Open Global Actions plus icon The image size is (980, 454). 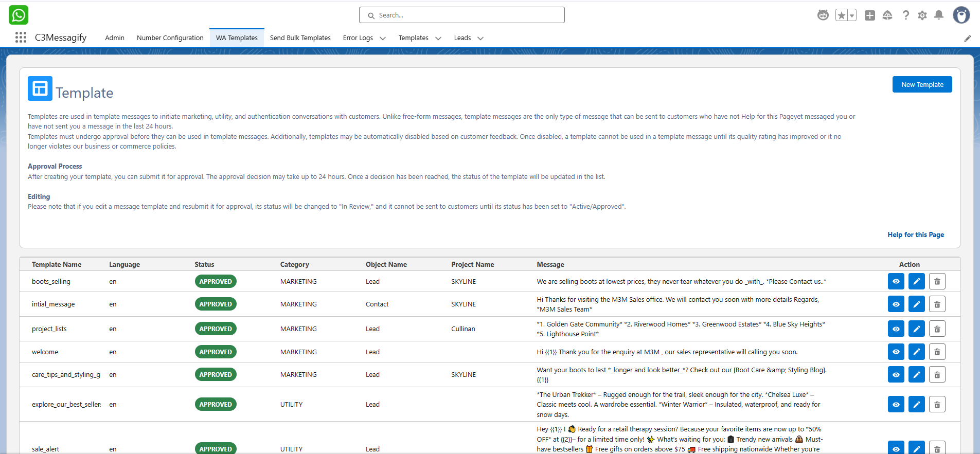click(870, 15)
